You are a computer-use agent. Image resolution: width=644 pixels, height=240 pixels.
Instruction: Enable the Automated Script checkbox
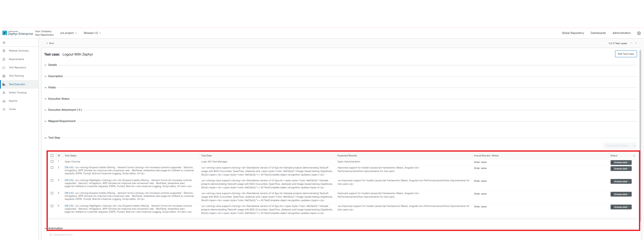(x=51, y=234)
